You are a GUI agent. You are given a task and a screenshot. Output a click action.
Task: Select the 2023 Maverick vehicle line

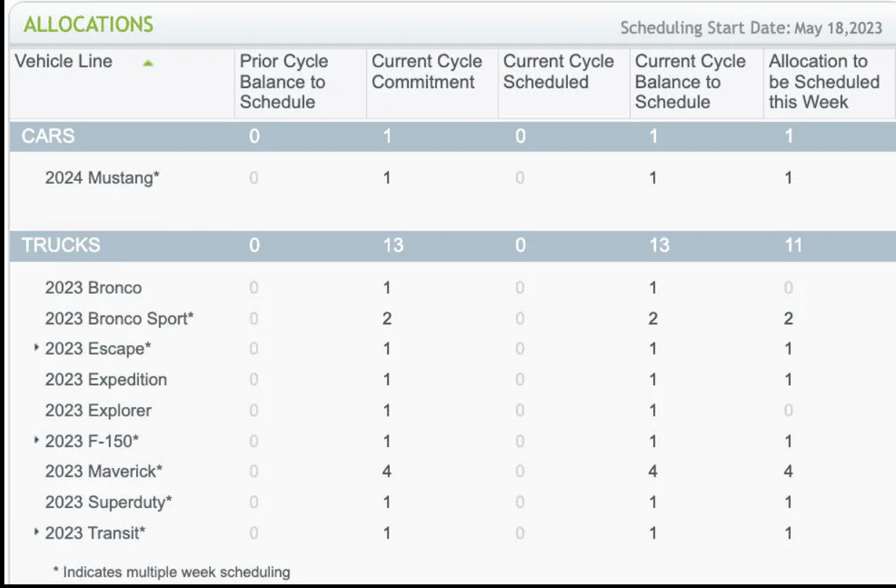(x=103, y=472)
